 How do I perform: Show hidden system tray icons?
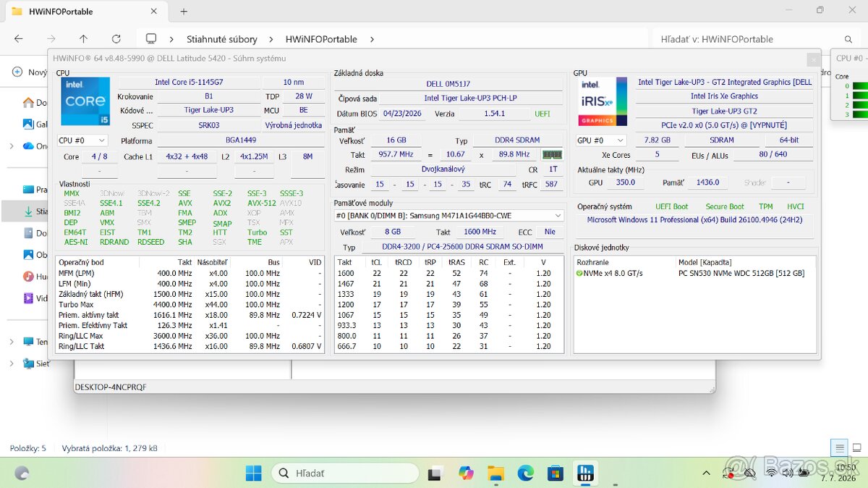coord(706,473)
